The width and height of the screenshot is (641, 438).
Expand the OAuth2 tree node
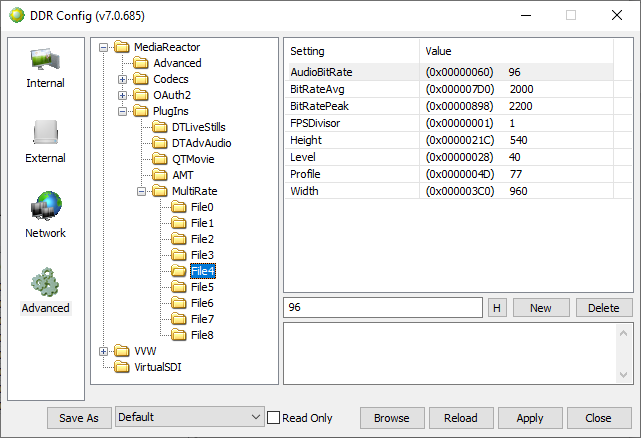pos(122,95)
